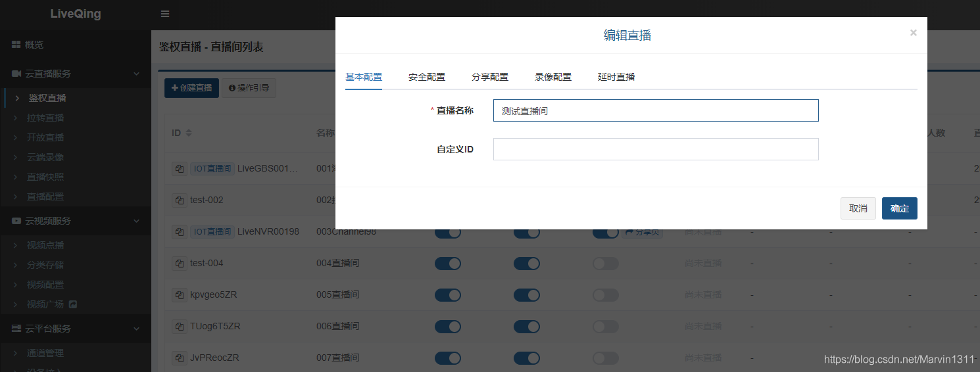Viewport: 980px width, 372px height.
Task: Click the copy icon next to TUog6T5ZR
Action: click(179, 326)
